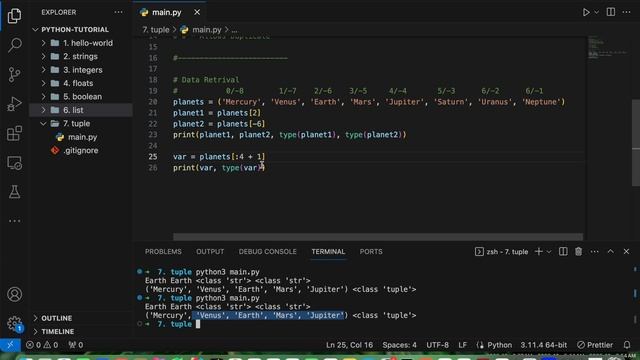Go to line via Ln 25, Col 16
The width and height of the screenshot is (640, 360).
tap(349, 345)
